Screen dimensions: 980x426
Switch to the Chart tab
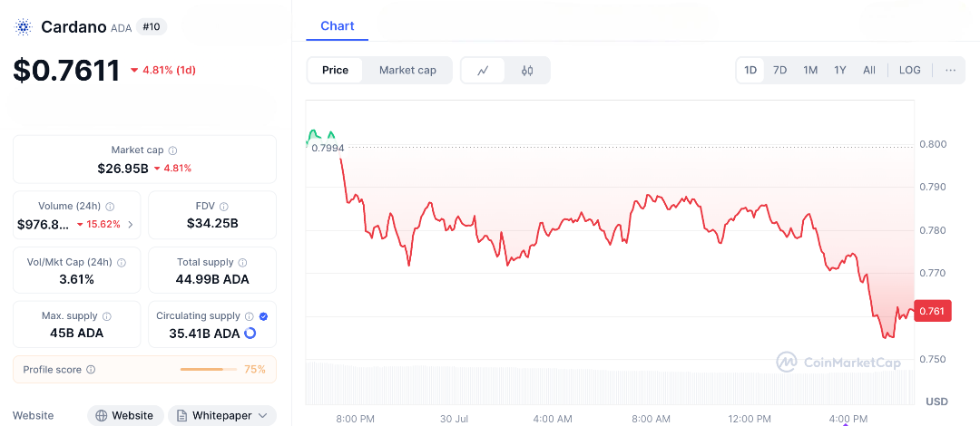338,26
